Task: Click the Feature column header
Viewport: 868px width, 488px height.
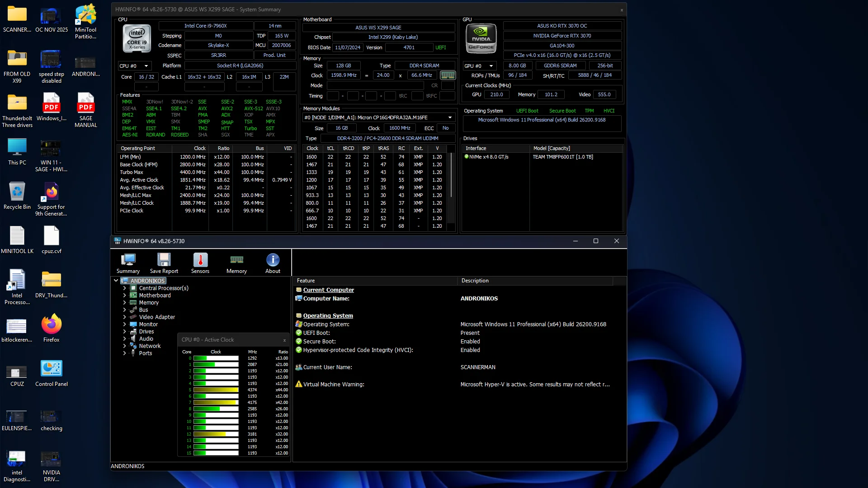Action: point(375,281)
